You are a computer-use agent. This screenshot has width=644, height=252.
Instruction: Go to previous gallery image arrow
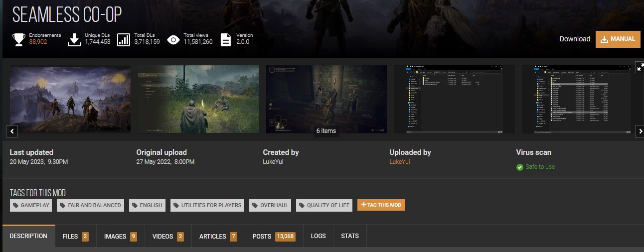(12, 131)
